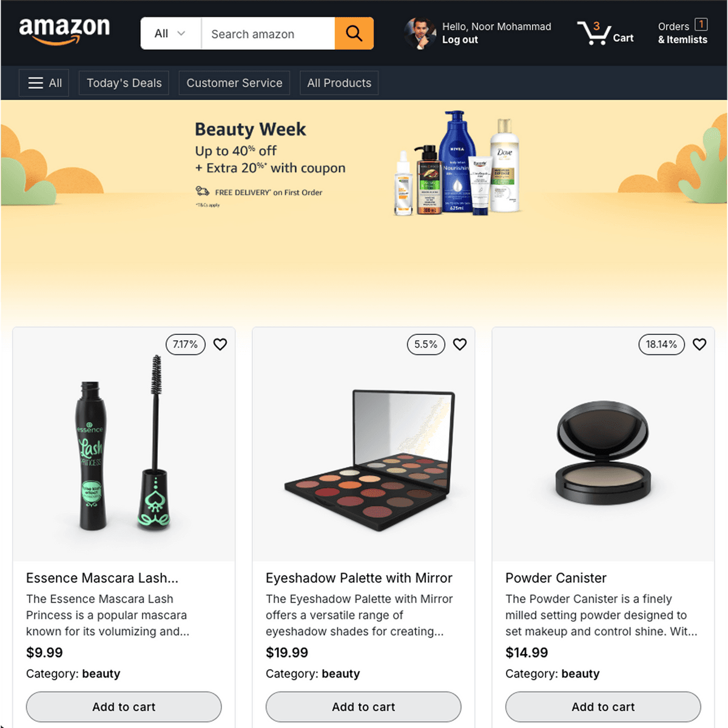The height and width of the screenshot is (728, 728).
Task: Click the orange search magnifier button
Action: [x=354, y=33]
